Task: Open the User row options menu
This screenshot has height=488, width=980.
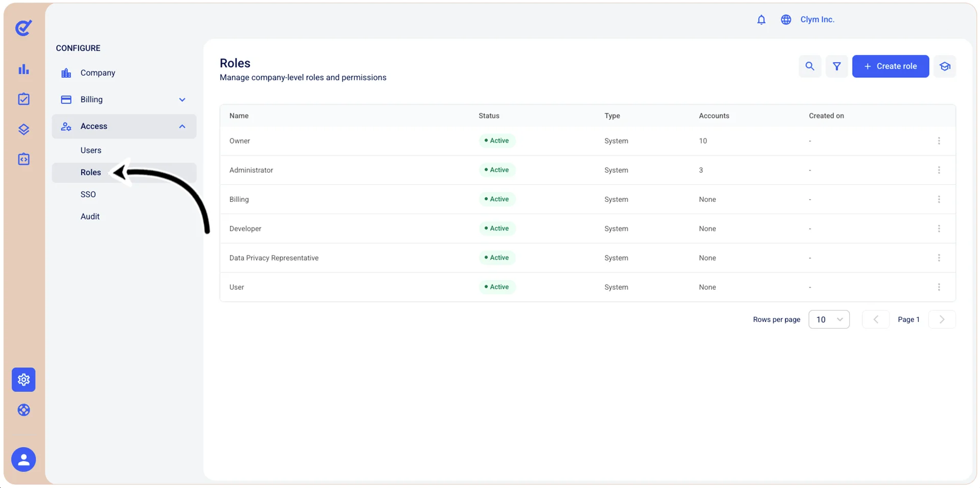Action: pyautogui.click(x=939, y=287)
